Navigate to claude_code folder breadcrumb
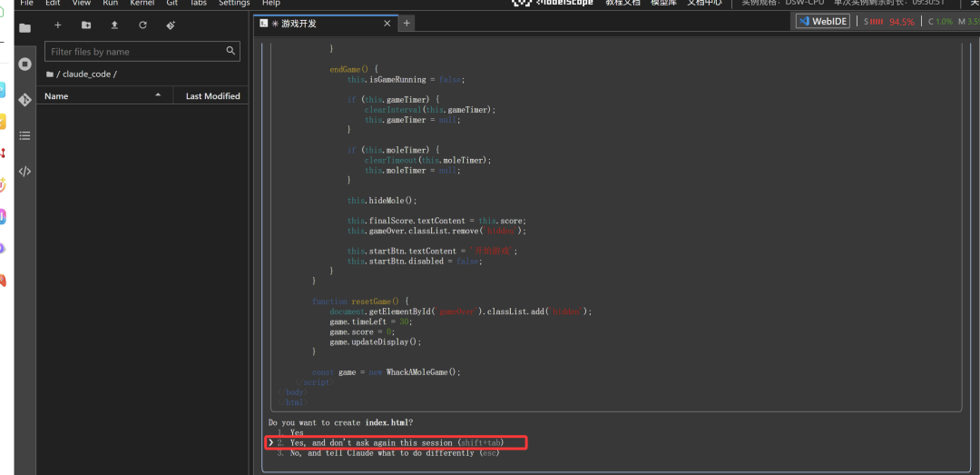 click(x=89, y=74)
